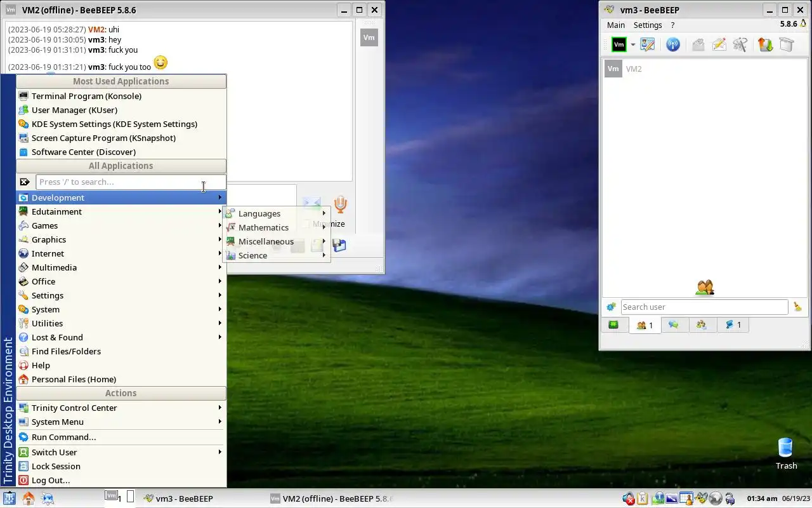812x508 pixels.
Task: Switch to VM2 (offline) taskbar entry
Action: coord(332,498)
